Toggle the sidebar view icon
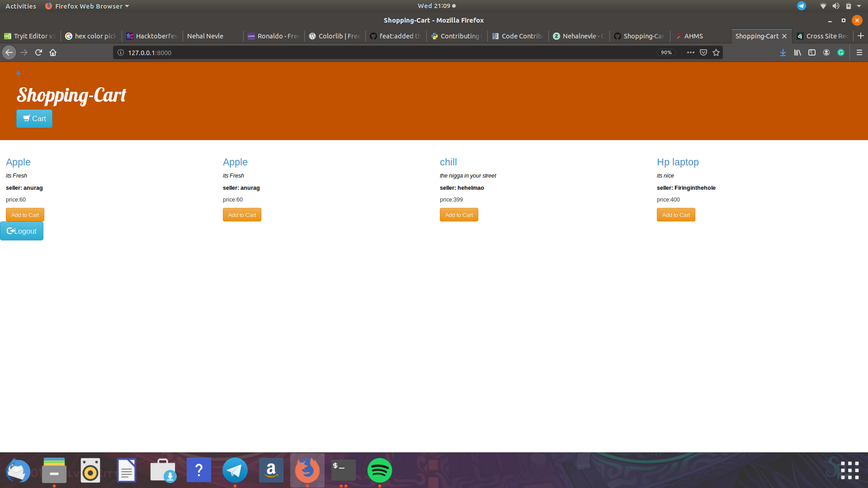The width and height of the screenshot is (868, 488). (812, 52)
